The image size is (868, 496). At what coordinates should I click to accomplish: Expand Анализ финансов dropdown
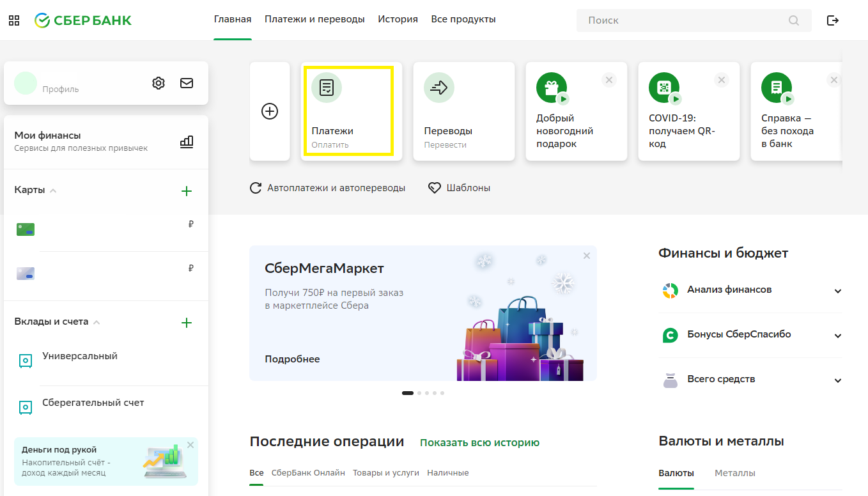(x=838, y=291)
